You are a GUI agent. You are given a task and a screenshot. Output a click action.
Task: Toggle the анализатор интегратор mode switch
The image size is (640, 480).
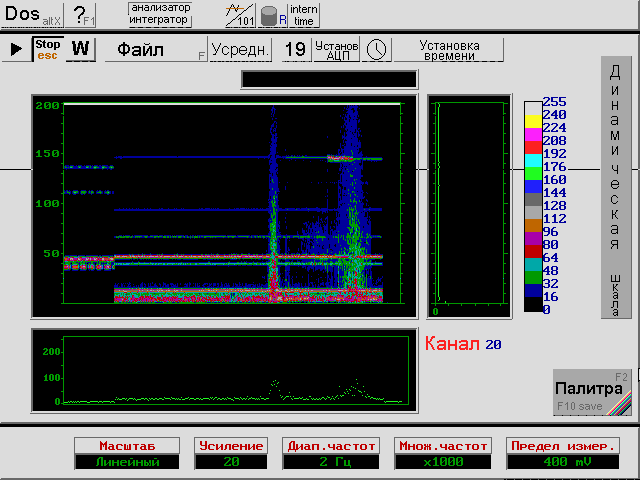click(x=161, y=15)
